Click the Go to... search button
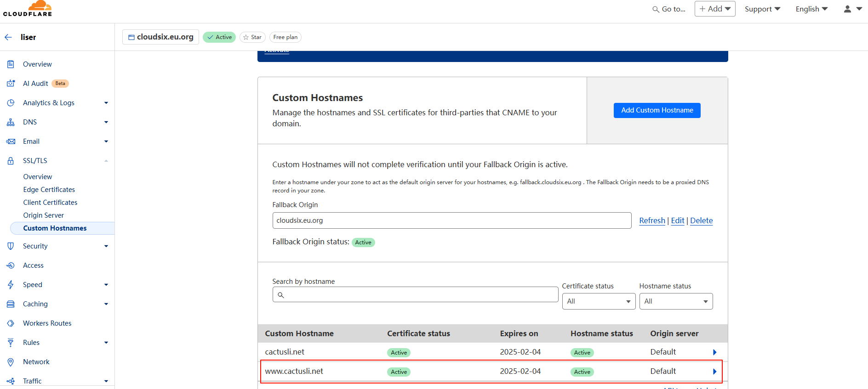This screenshot has height=389, width=868. coord(669,9)
